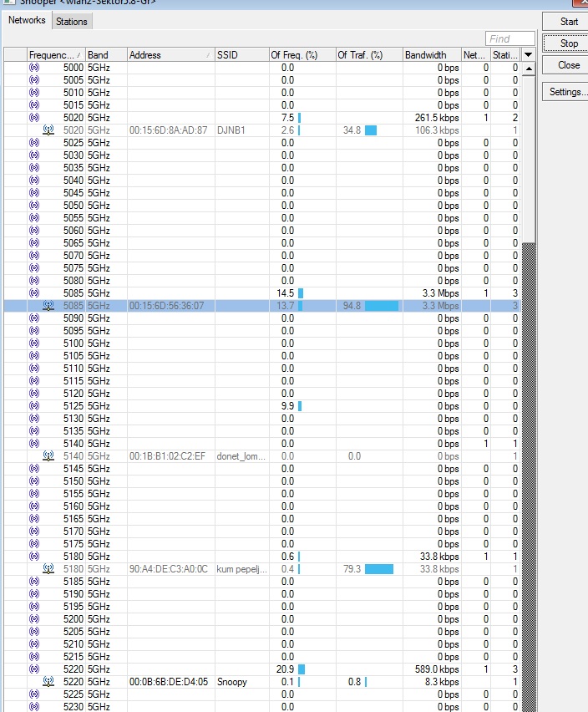588x712 pixels.
Task: Click the Stop button
Action: [566, 43]
